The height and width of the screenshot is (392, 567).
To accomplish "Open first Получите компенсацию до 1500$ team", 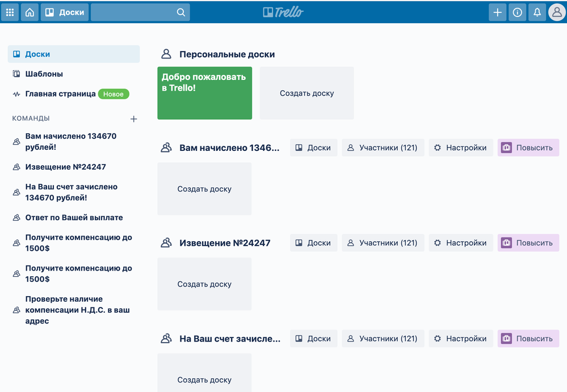I will [x=74, y=243].
